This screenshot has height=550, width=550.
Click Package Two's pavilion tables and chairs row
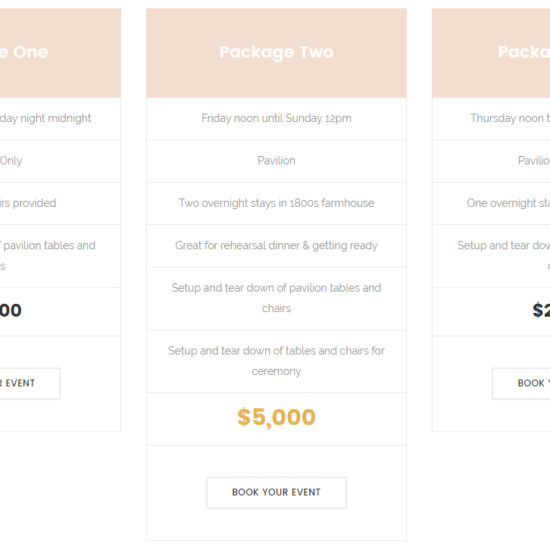click(x=276, y=299)
